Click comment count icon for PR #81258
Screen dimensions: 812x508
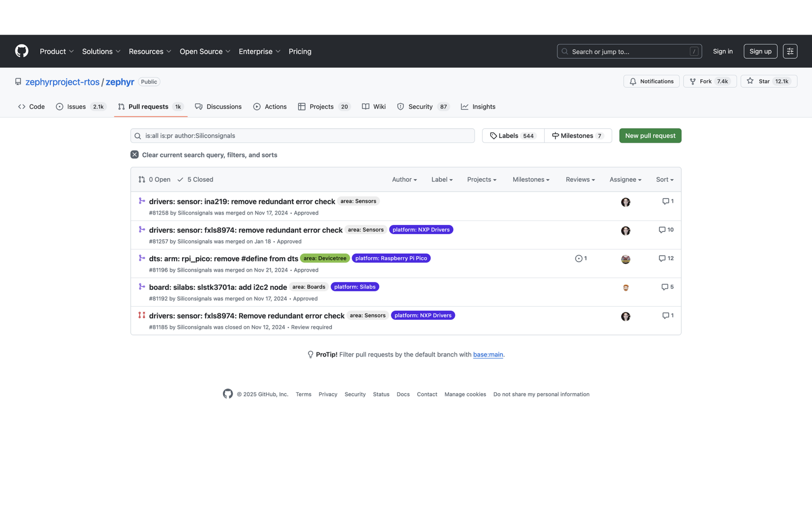[668, 201]
